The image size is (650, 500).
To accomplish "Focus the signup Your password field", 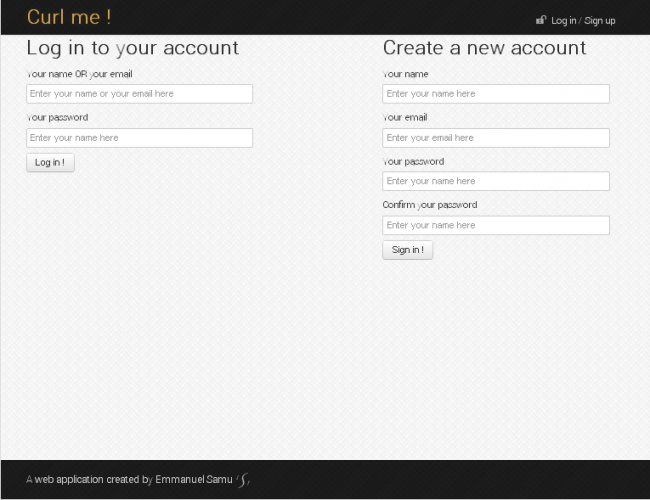I will pos(496,181).
